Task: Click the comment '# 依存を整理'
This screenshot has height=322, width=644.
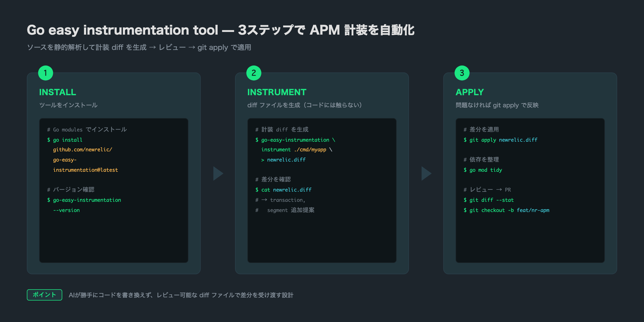Action: coord(481,160)
